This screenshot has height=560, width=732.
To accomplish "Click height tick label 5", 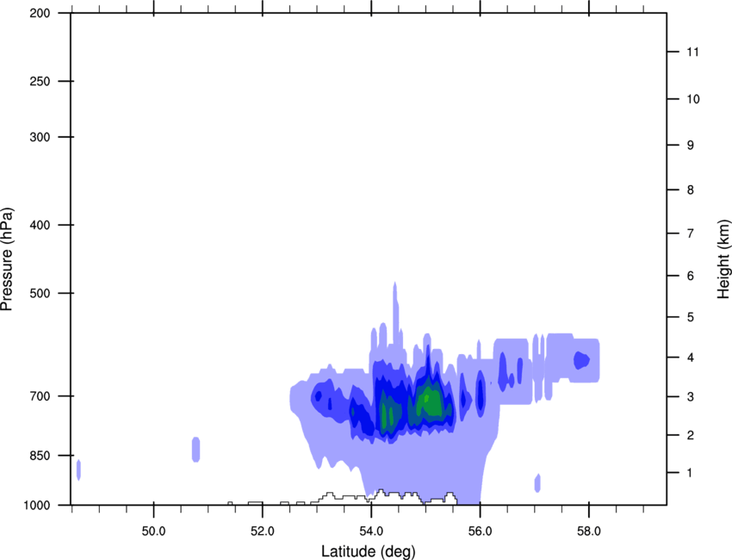I will (690, 317).
